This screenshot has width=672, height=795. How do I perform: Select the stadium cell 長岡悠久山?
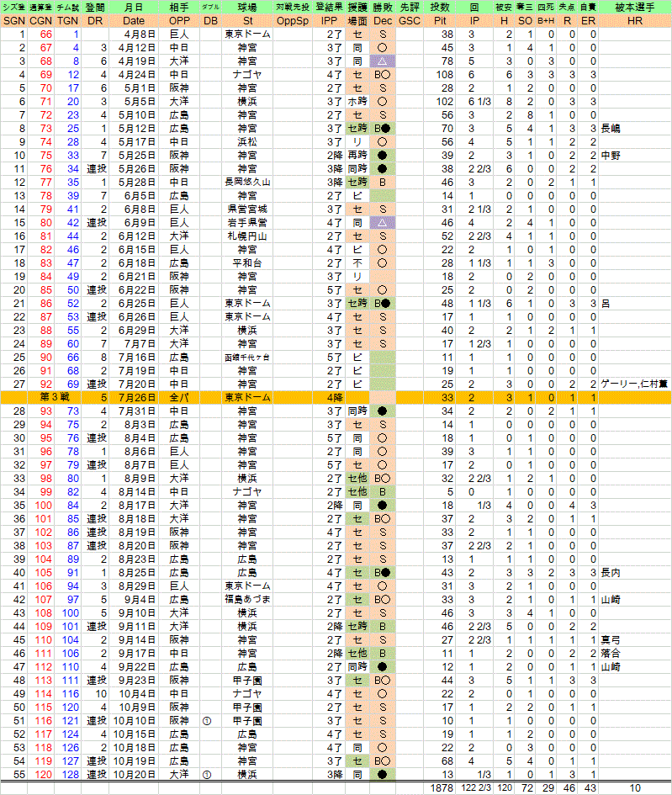[247, 182]
